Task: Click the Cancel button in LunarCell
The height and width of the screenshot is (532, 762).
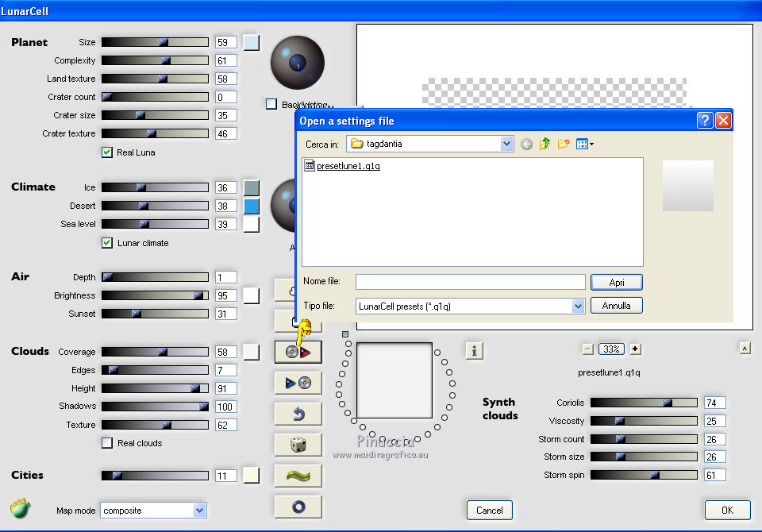Action: (x=490, y=510)
